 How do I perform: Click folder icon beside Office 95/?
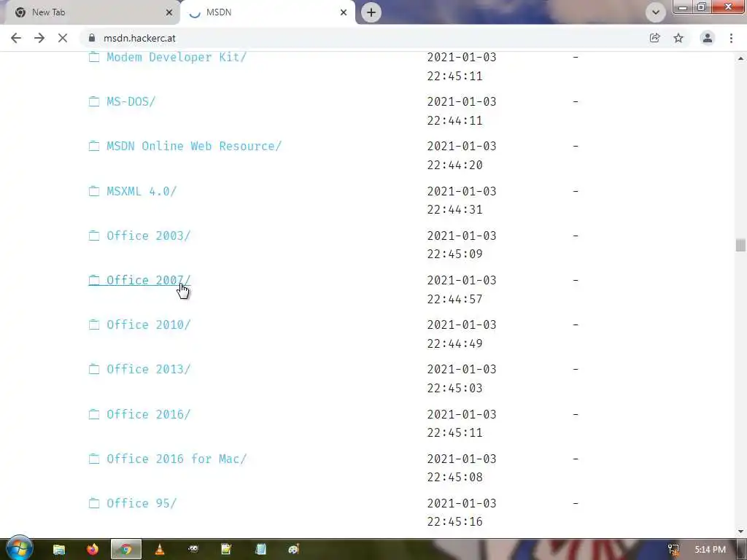[94, 503]
